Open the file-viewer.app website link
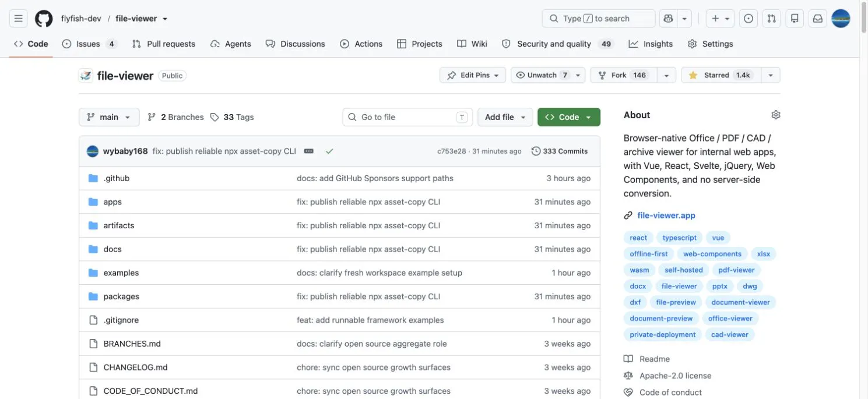This screenshot has height=399, width=868. [x=666, y=216]
